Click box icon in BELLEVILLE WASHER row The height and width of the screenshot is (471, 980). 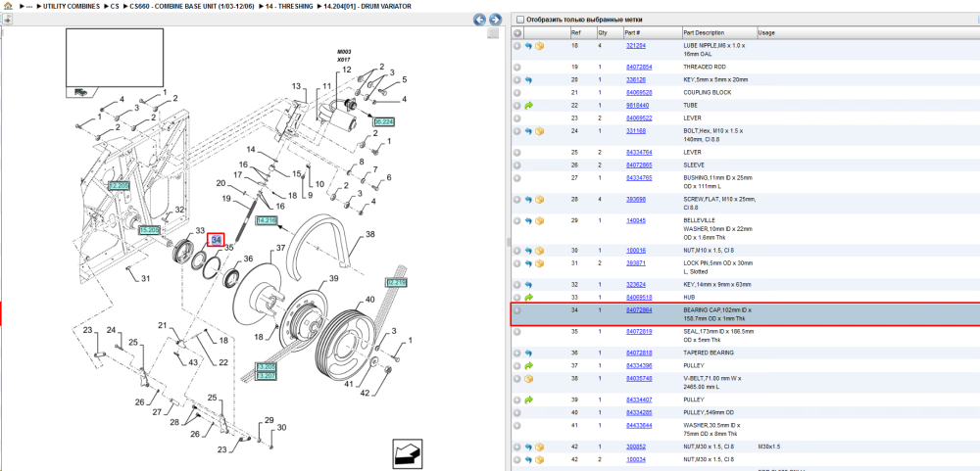click(x=539, y=220)
